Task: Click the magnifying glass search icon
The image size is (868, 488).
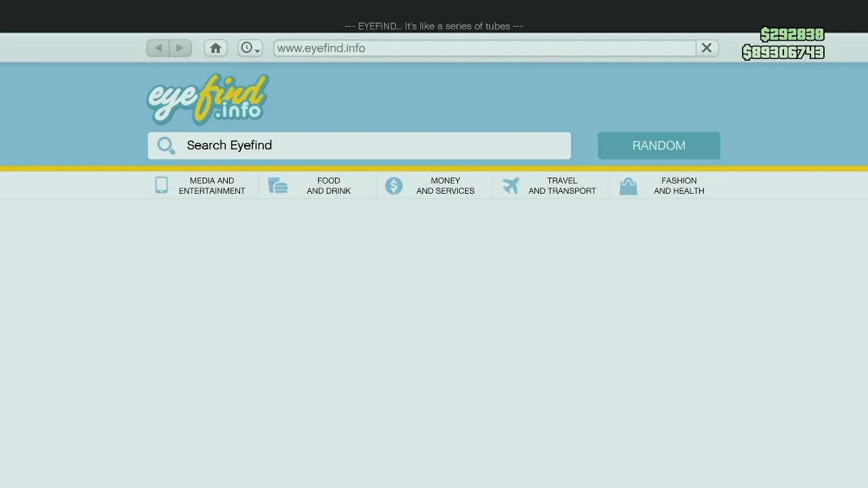Action: pyautogui.click(x=166, y=146)
